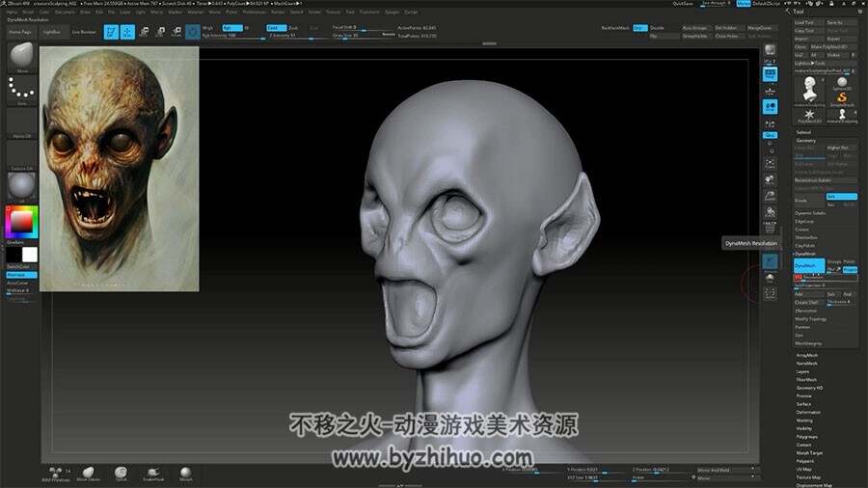Viewport: 868px width, 488px height.
Task: Toggle the Mrgb channel button
Action: click(208, 28)
